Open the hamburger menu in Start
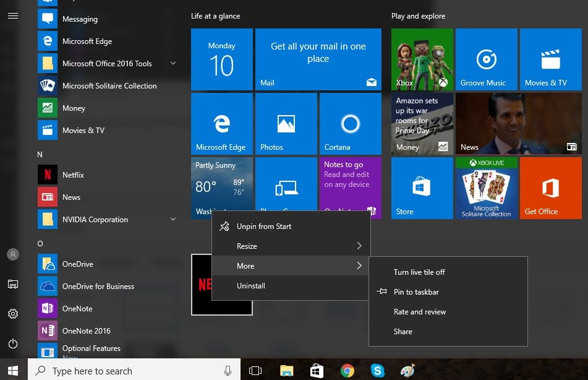 (13, 15)
